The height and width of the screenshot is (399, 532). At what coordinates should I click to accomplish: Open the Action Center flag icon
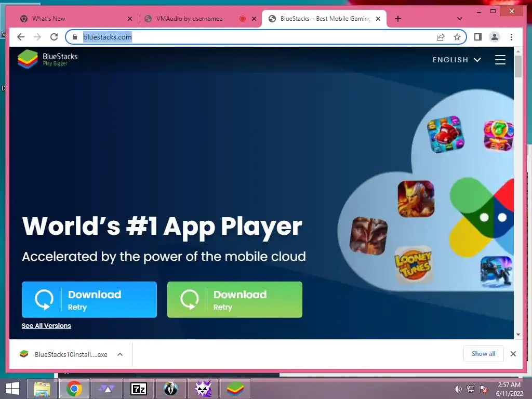[483, 389]
